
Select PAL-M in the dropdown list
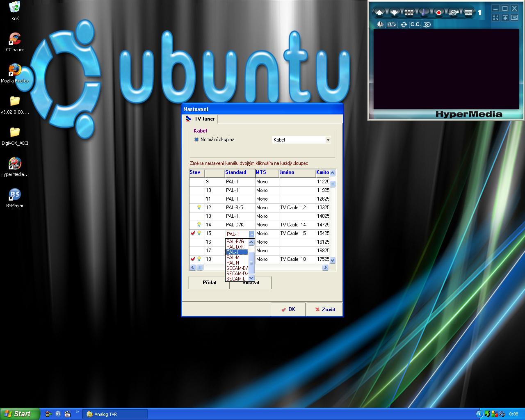(x=233, y=258)
